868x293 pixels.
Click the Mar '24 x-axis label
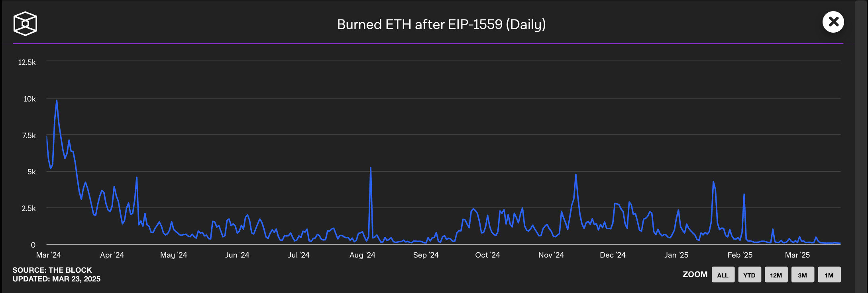pyautogui.click(x=49, y=255)
